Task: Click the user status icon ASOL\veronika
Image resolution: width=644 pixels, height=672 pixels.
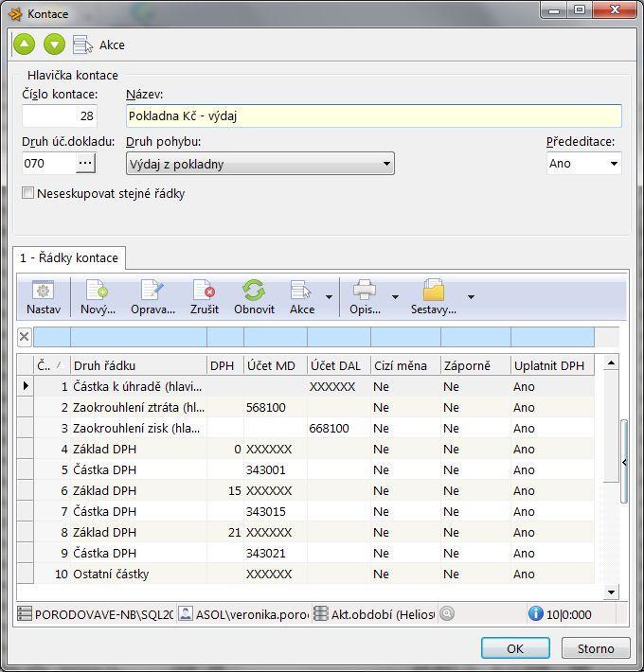Action: point(186,613)
